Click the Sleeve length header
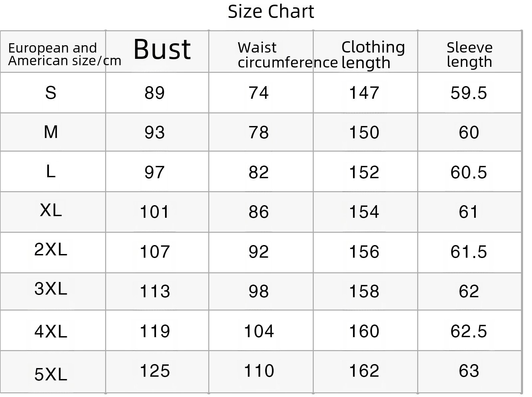This screenshot has width=532, height=397. coord(469,55)
